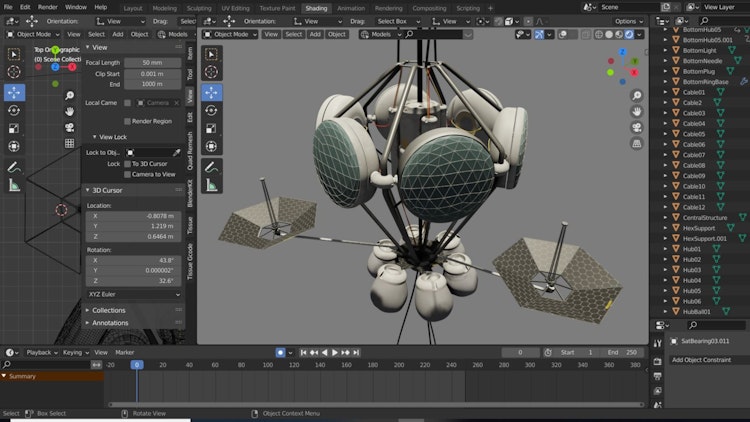The image size is (750, 422).
Task: Click Add Object Constraint button
Action: coord(705,359)
